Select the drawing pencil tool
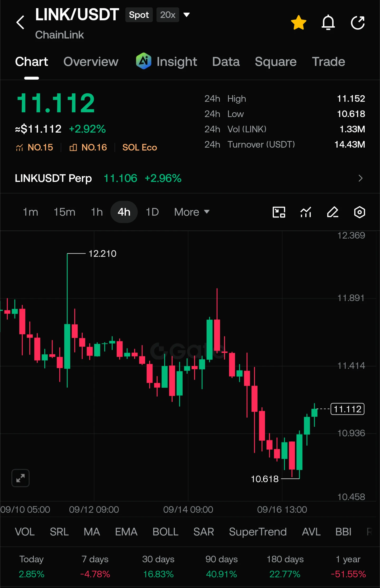The image size is (380, 588). (332, 212)
